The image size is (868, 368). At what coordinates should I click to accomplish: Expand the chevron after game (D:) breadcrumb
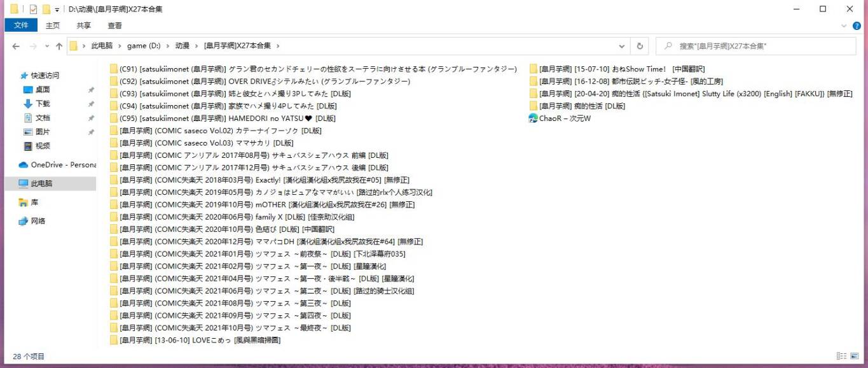(x=168, y=46)
